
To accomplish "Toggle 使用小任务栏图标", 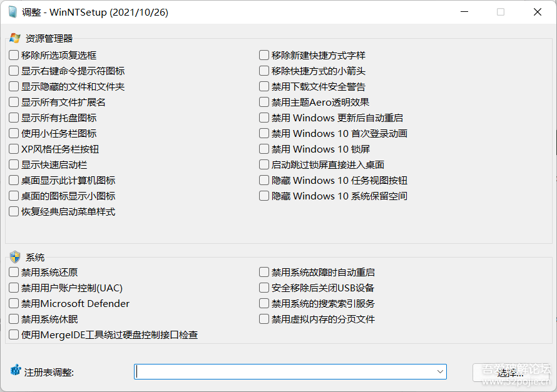I will point(14,133).
